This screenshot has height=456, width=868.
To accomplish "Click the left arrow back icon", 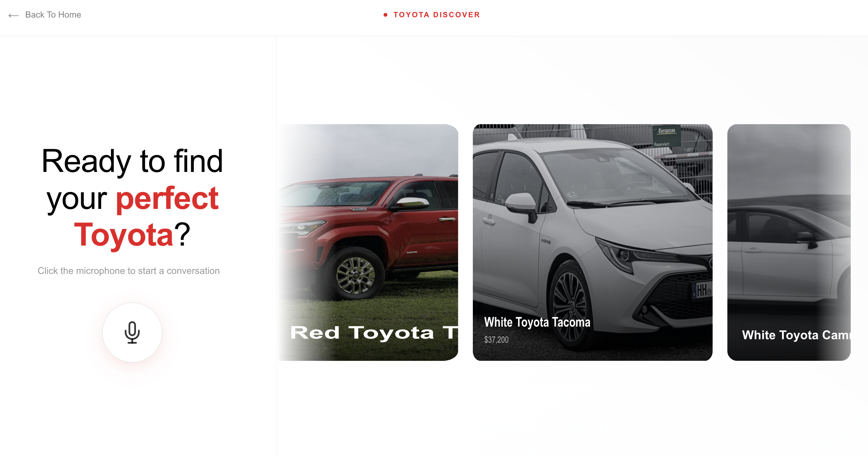I will click(x=14, y=15).
